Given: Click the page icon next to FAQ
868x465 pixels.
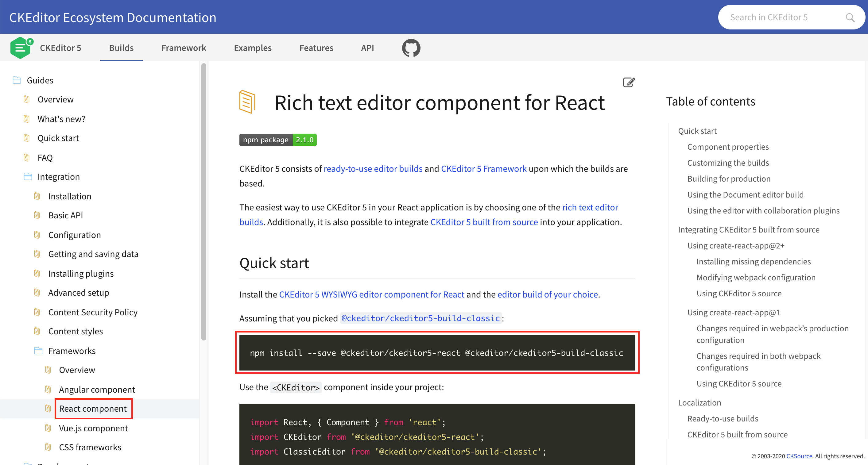Looking at the screenshot, I should [x=27, y=157].
